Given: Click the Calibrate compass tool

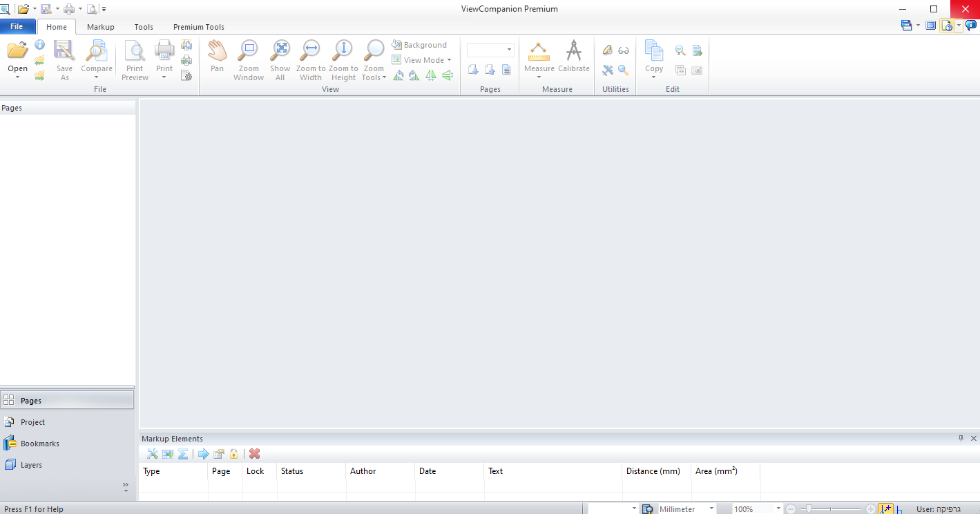Looking at the screenshot, I should (x=574, y=57).
